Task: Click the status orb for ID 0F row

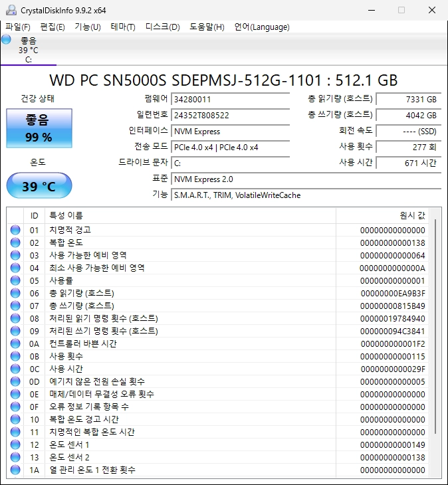Action: (15, 407)
